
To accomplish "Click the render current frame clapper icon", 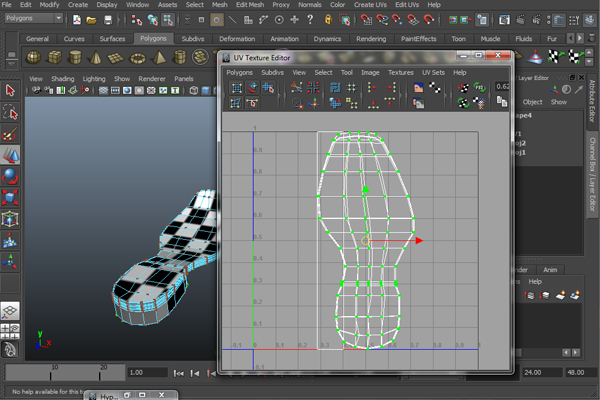I will tap(520, 20).
